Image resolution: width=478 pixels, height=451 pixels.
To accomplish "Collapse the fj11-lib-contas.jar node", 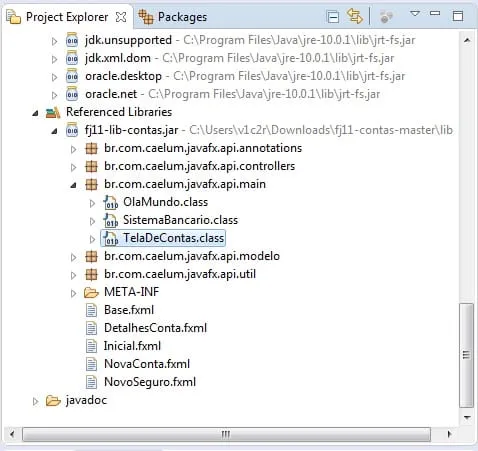I will tap(54, 131).
